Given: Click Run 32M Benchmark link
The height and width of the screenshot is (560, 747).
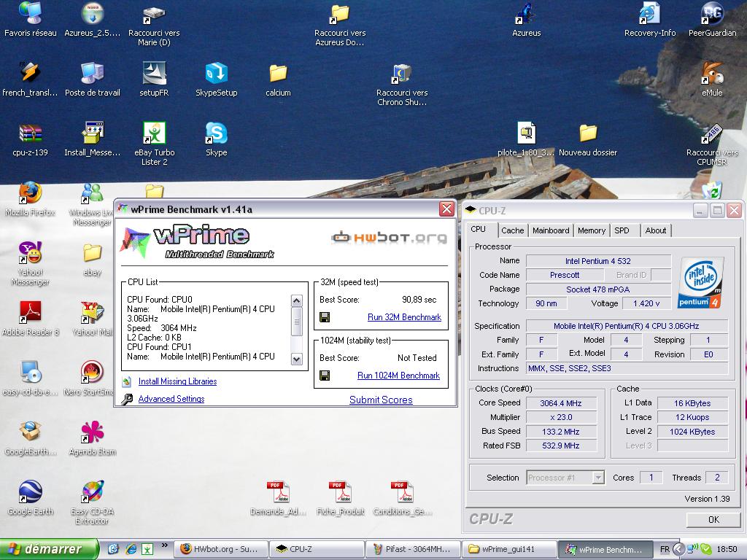Looking at the screenshot, I should tap(404, 317).
